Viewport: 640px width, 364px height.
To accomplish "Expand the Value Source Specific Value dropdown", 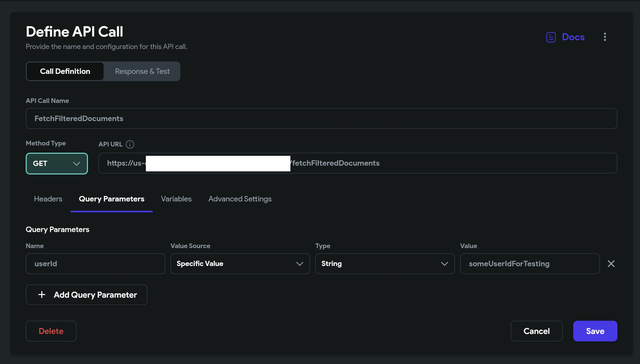I will tap(240, 264).
